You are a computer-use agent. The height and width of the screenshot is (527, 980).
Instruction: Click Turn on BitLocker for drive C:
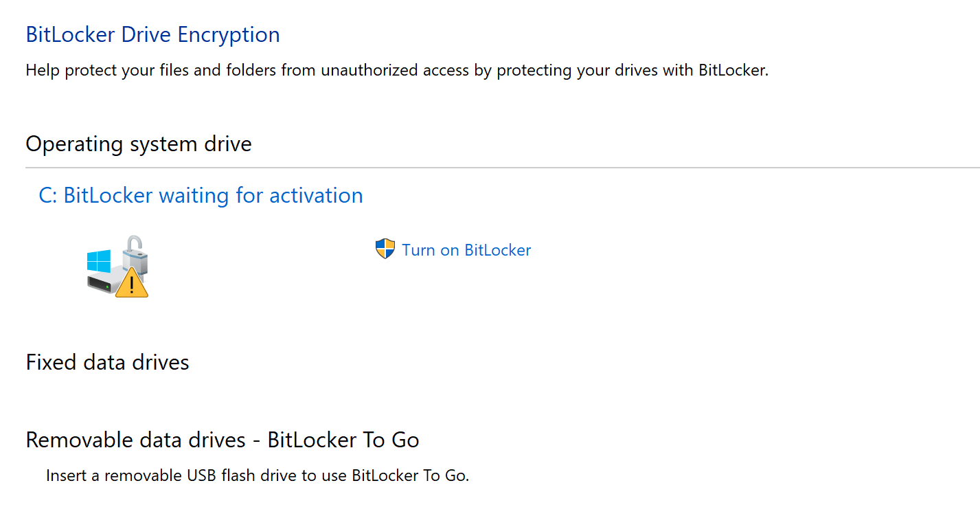pyautogui.click(x=466, y=249)
